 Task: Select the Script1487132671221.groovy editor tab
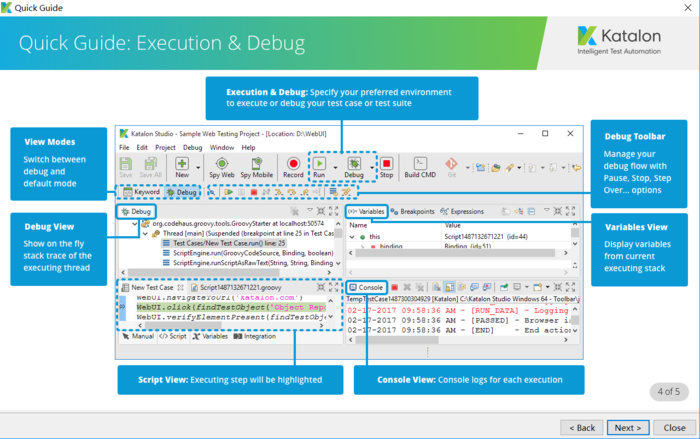point(236,288)
